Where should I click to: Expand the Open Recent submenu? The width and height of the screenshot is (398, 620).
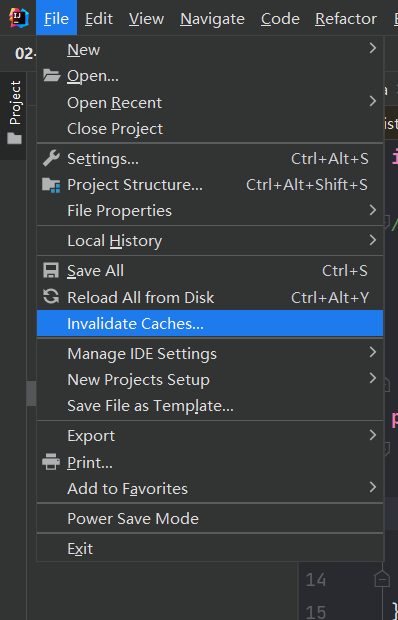tap(210, 102)
